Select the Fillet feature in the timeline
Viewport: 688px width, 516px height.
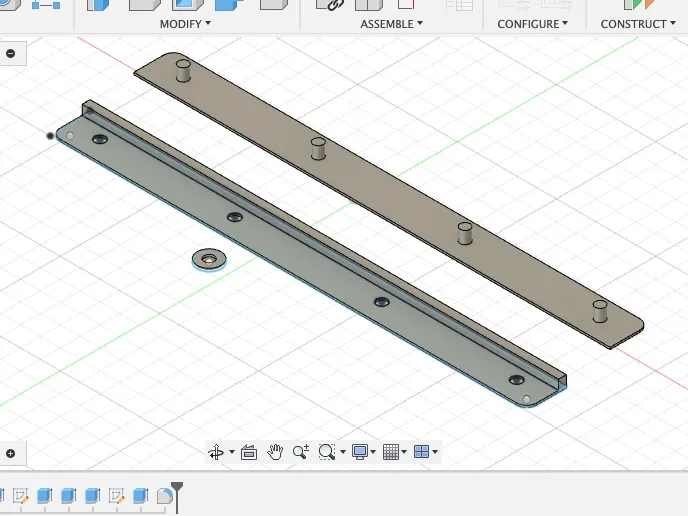165,496
